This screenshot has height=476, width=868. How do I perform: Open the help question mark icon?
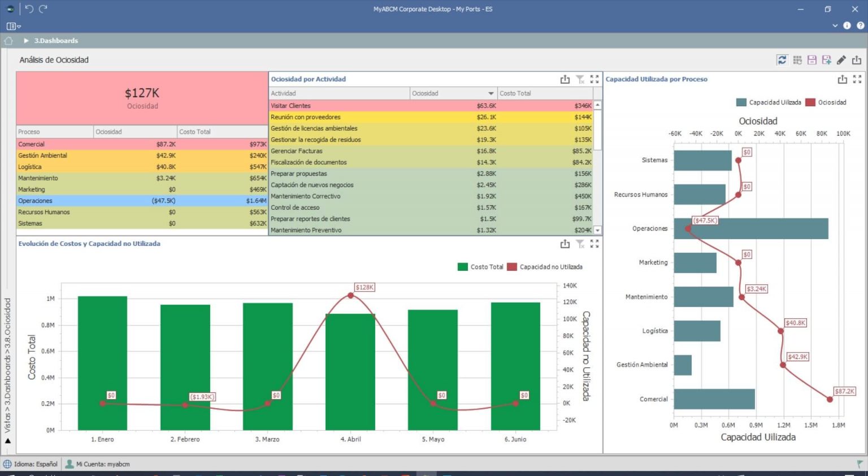tap(860, 25)
